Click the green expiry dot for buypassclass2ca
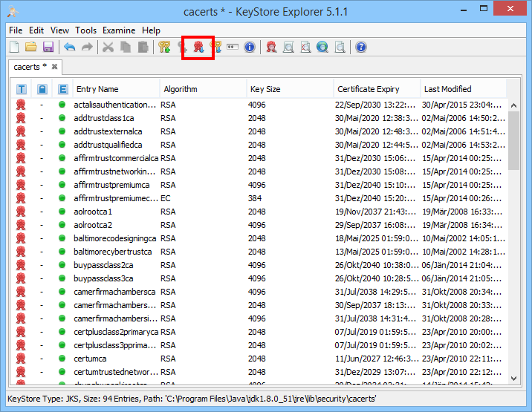Screen dimensions: 532x412 [62, 265]
